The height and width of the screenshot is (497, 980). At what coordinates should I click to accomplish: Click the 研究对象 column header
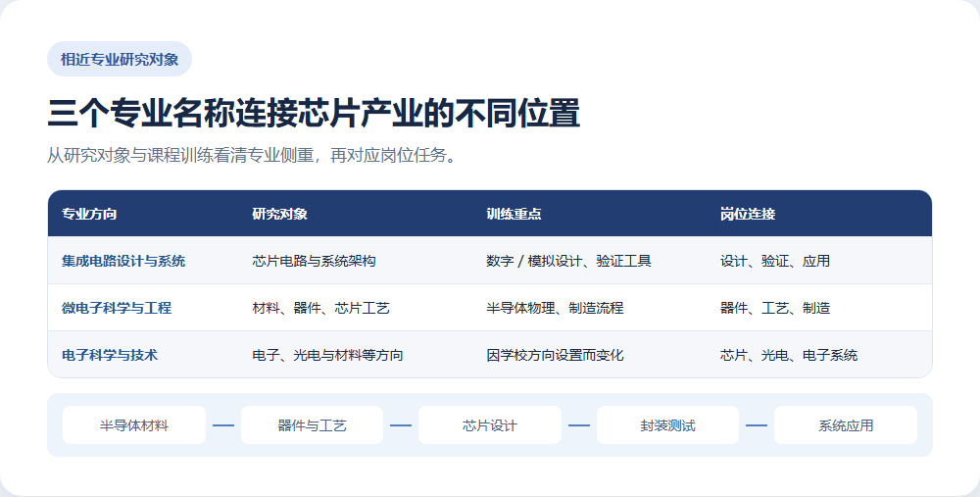[280, 214]
